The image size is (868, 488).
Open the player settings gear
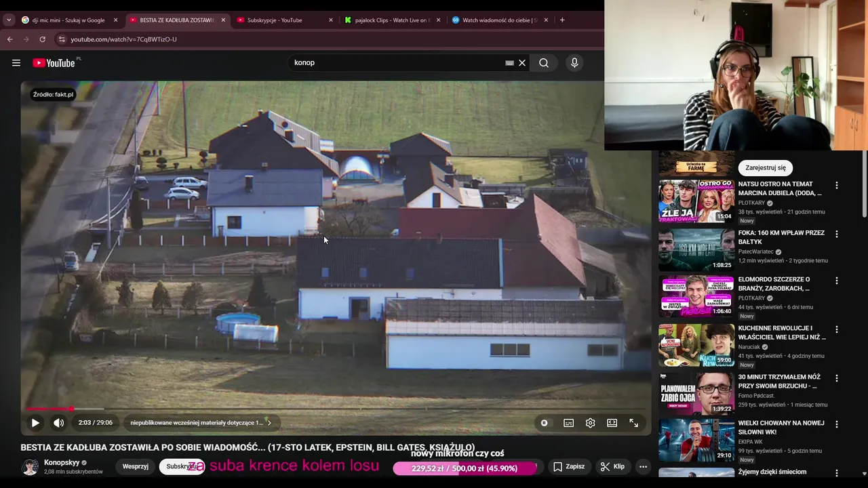click(x=590, y=423)
